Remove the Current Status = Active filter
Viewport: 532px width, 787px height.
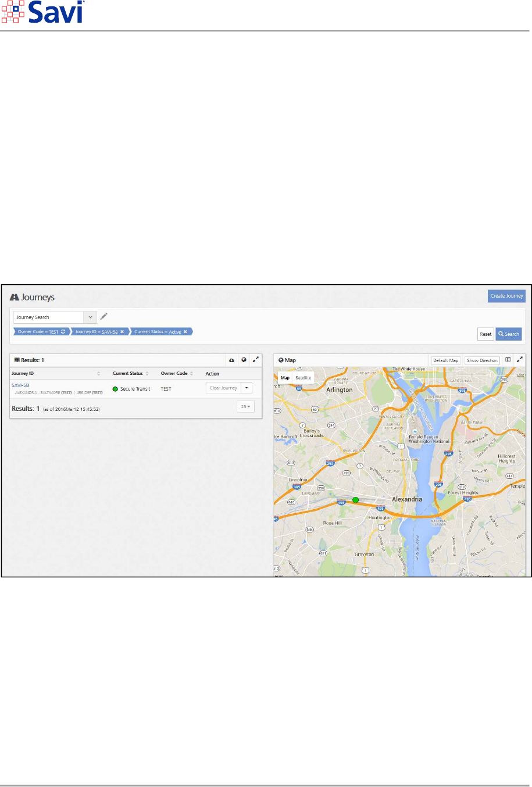click(x=185, y=332)
